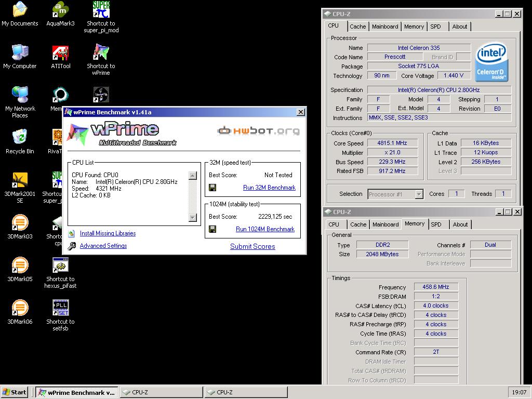Click the Rated FSB value 917.2 MHz
This screenshot has height=399, width=532.
(x=392, y=171)
